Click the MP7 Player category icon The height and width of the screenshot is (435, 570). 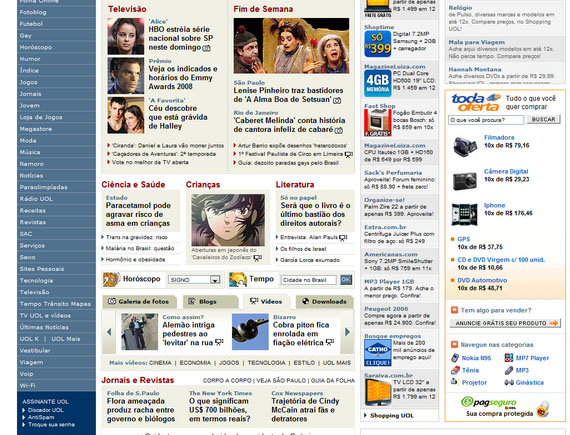click(509, 358)
